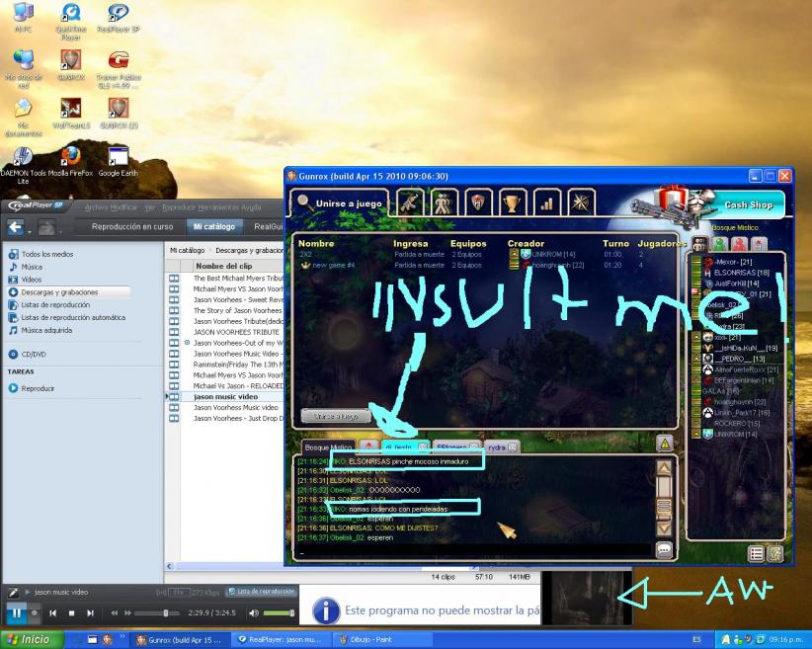
Task: Toggle the green player filter above player list
Action: tap(715, 243)
